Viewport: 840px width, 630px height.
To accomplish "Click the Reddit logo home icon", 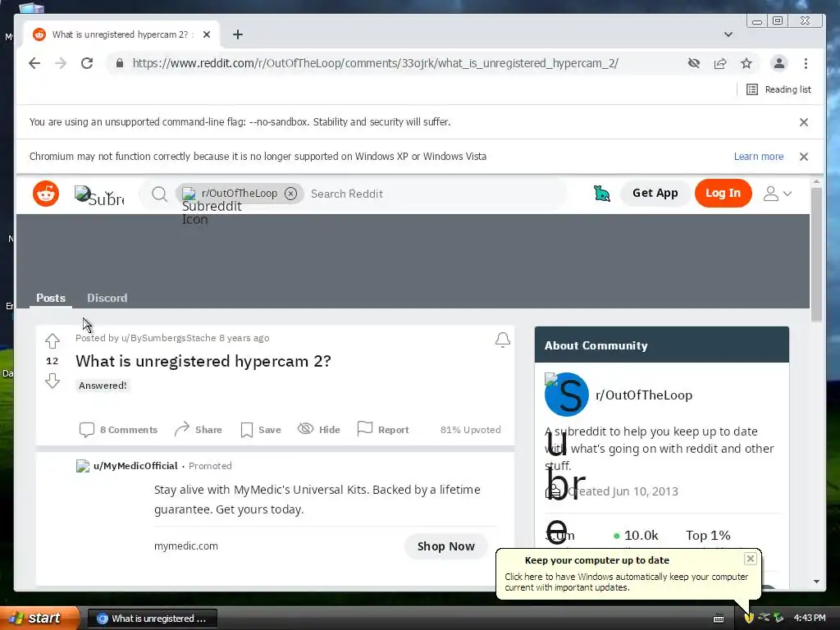I will click(46, 194).
